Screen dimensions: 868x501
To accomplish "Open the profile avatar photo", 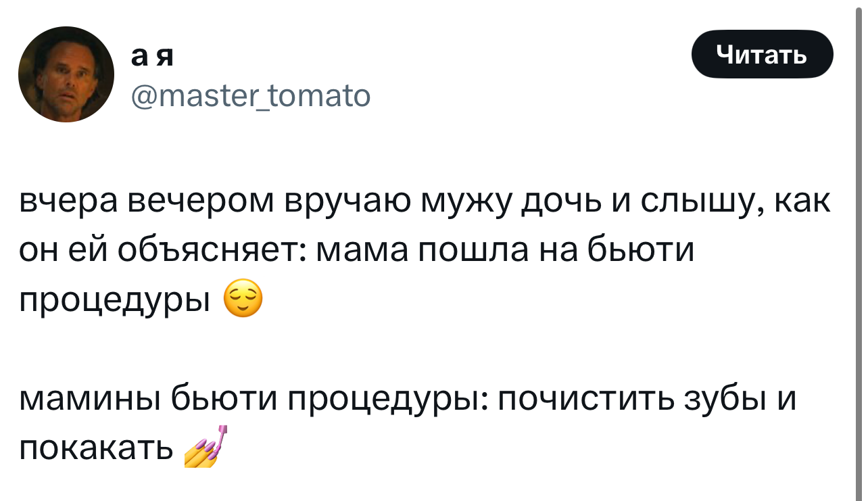I will (66, 74).
